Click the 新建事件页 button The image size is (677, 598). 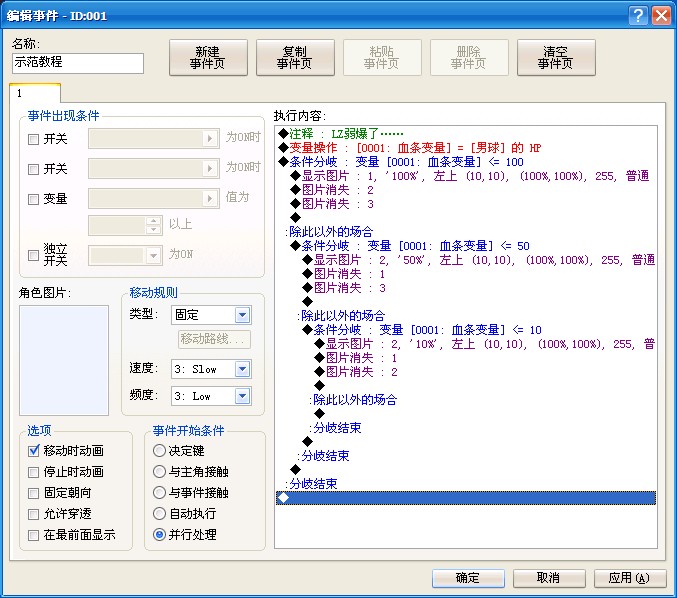tap(208, 57)
